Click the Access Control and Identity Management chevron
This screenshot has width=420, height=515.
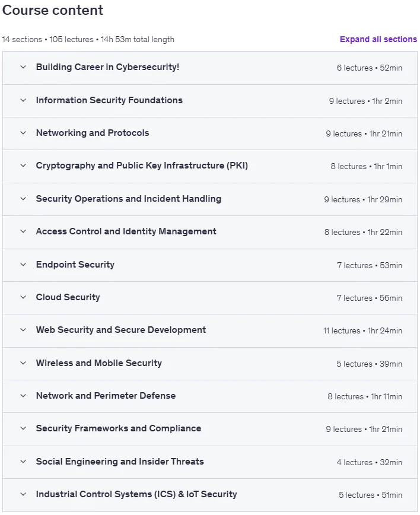click(23, 231)
